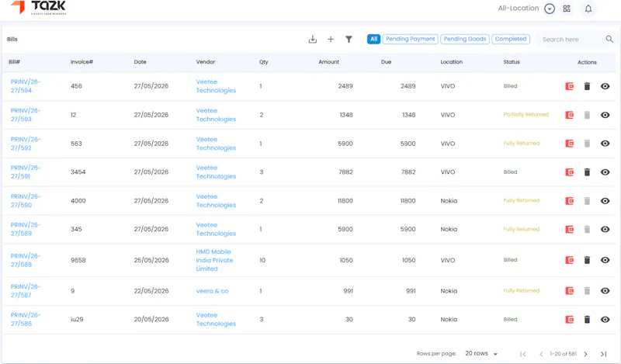Click the Date column header
Screen dimensions: 621x364
point(141,62)
